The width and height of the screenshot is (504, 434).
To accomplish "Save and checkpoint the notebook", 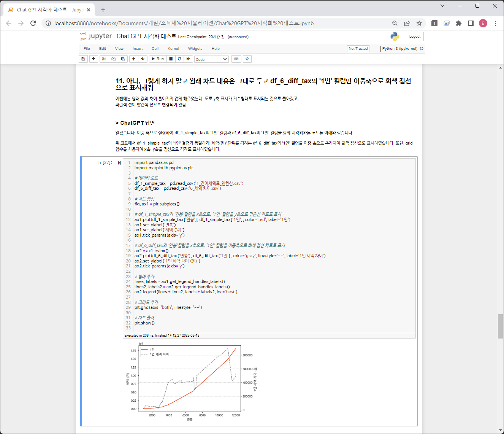I will click(83, 59).
